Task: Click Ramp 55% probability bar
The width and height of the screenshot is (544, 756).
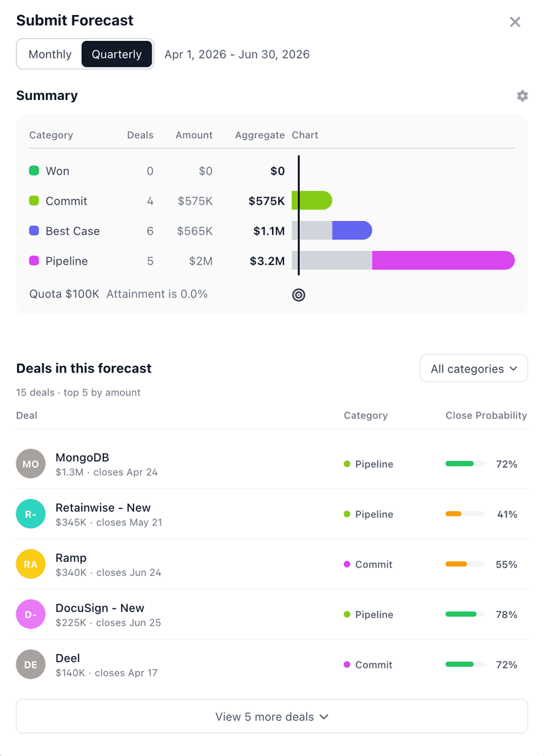Action: click(465, 564)
